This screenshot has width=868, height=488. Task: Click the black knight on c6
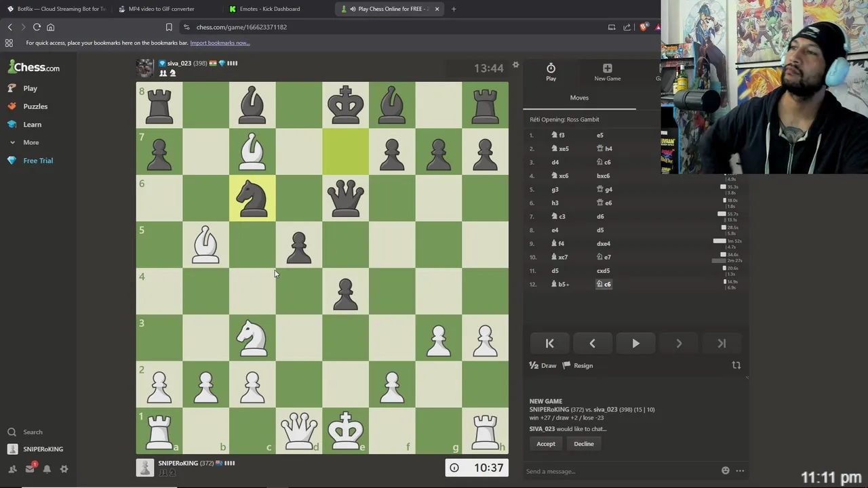point(252,198)
